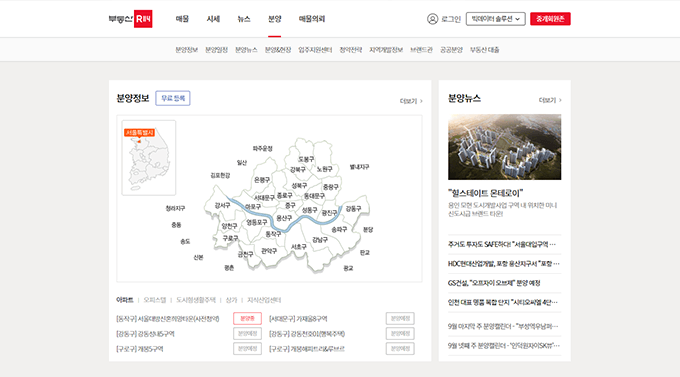Viewport: 680px width, 377px height.
Task: Switch to the 상가 category tab
Action: pyautogui.click(x=232, y=300)
